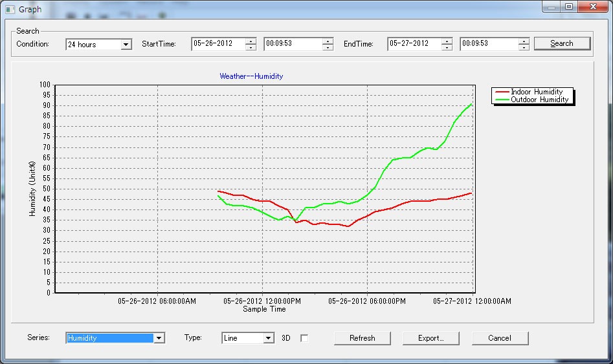Increase EndTime date with up arrow

(447, 41)
